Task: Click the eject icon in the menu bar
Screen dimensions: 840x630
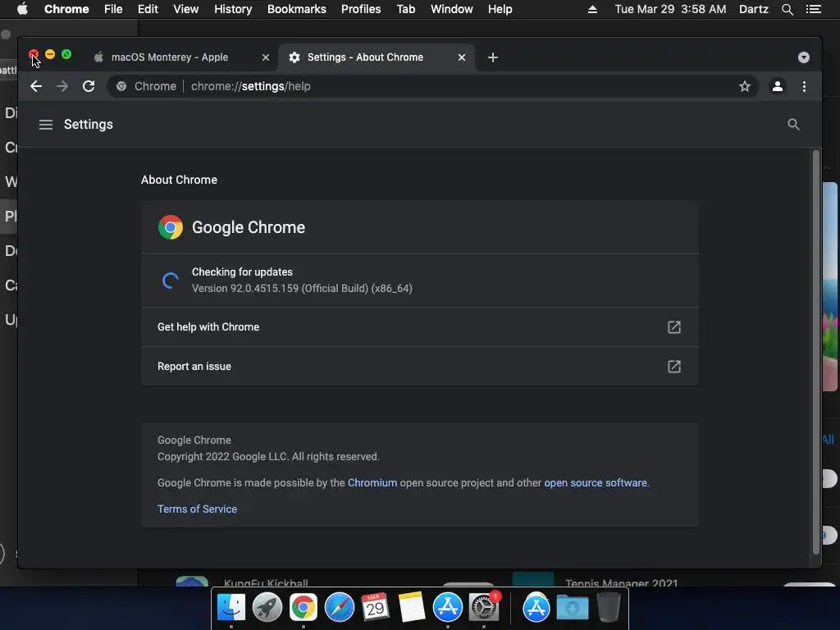Action: tap(592, 9)
